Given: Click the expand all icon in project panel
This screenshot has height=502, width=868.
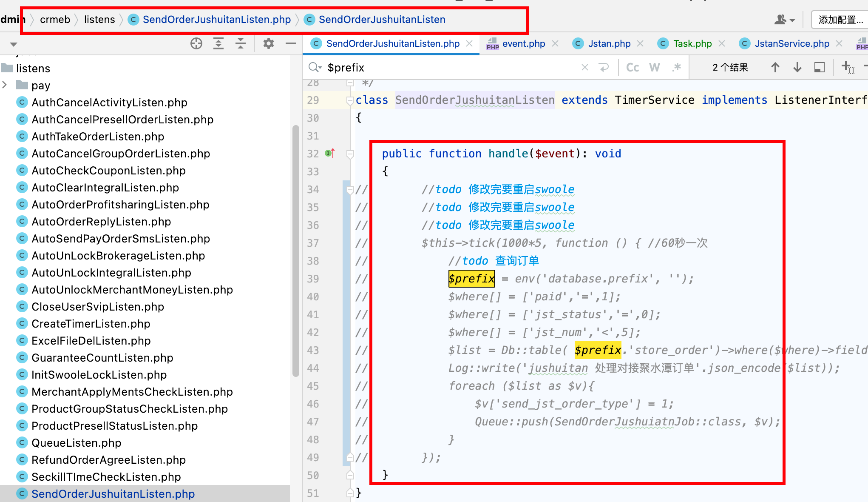Looking at the screenshot, I should [x=218, y=43].
